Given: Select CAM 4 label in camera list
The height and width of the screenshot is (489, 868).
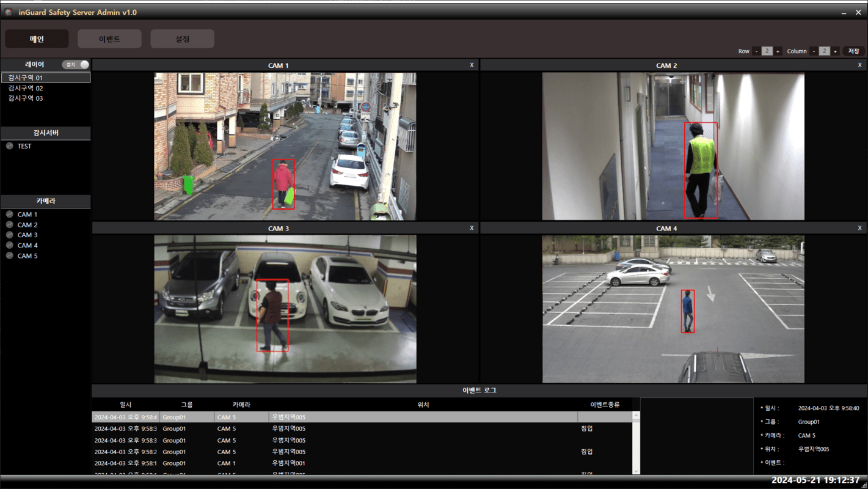Looking at the screenshot, I should click(x=27, y=245).
